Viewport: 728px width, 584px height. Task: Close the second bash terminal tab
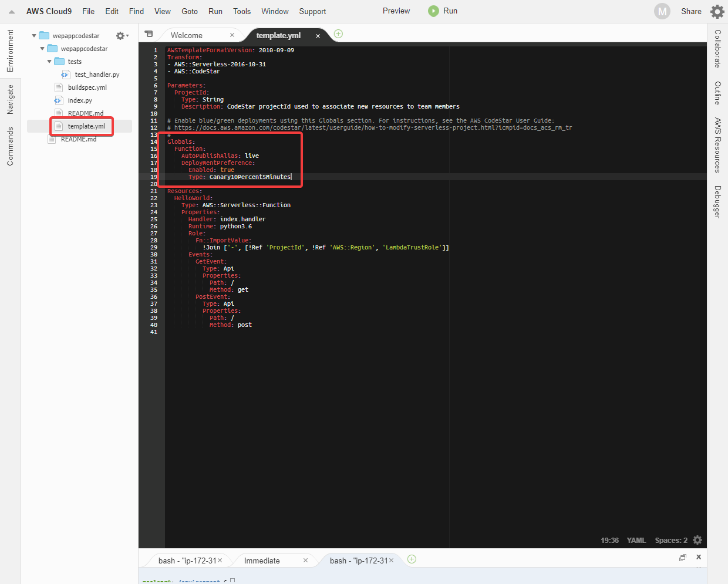(x=392, y=561)
